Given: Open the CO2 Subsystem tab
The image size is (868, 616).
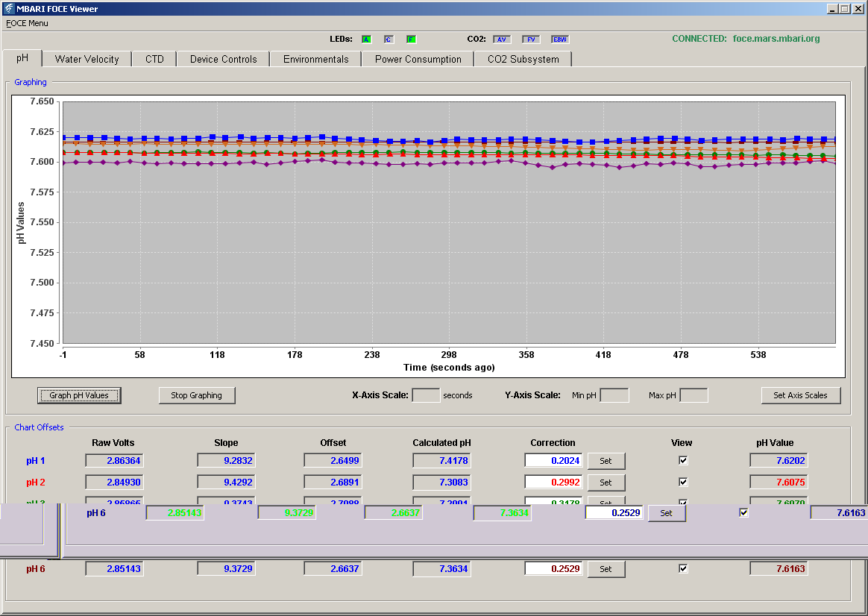Looking at the screenshot, I should point(523,59).
